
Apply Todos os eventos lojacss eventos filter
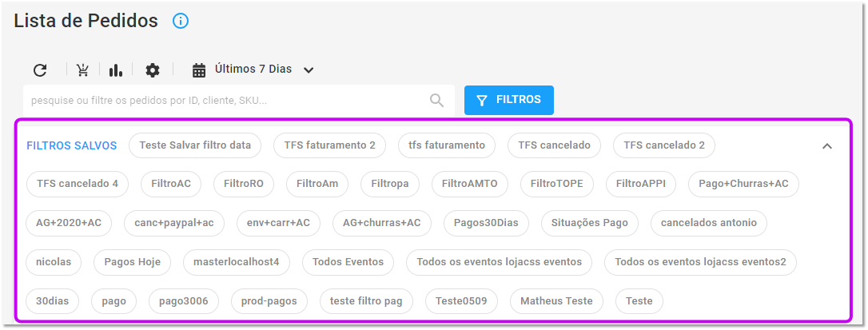[499, 262]
